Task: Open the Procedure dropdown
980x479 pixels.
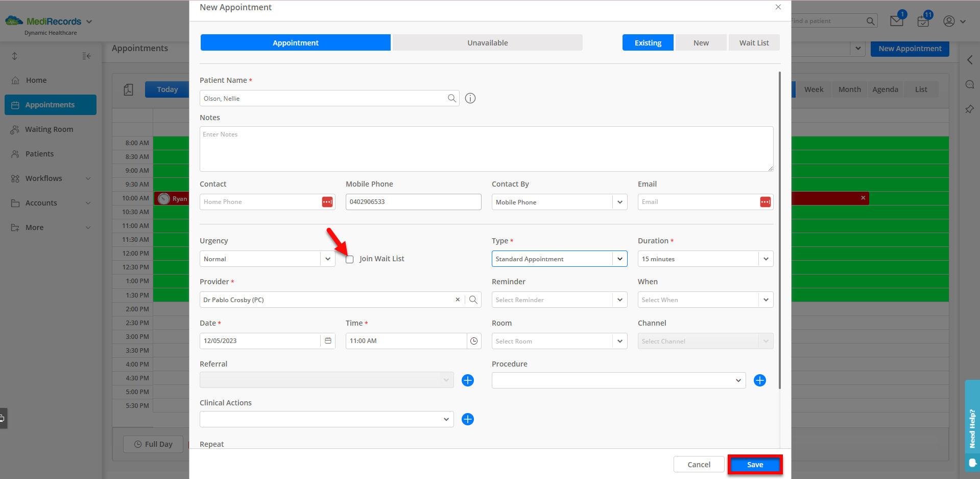Action: pos(738,380)
